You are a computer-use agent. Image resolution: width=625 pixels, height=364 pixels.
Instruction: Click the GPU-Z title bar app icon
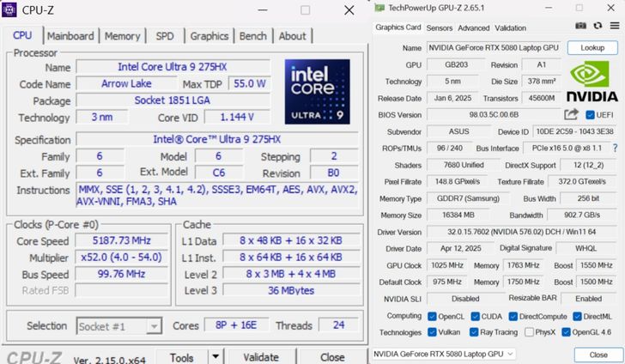(379, 8)
